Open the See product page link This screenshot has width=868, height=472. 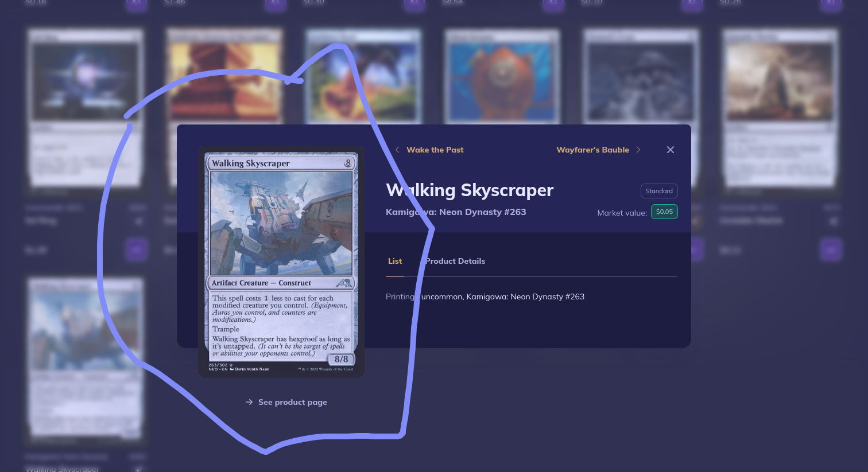(x=286, y=402)
